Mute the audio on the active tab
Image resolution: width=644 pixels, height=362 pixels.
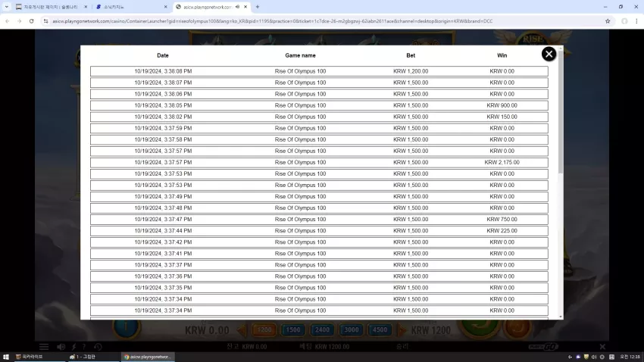[x=237, y=7]
